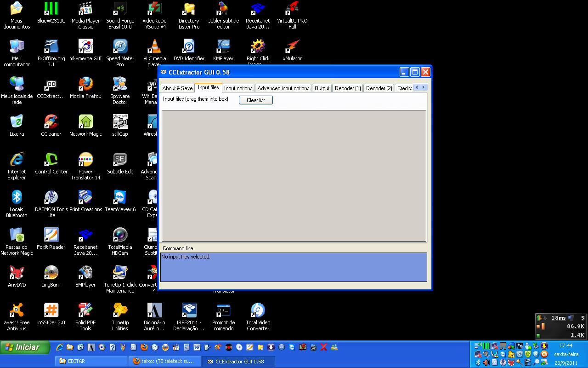Screen dimensions: 588x368
Task: Launch avast! Free Antivirus icon
Action: [x=17, y=317]
